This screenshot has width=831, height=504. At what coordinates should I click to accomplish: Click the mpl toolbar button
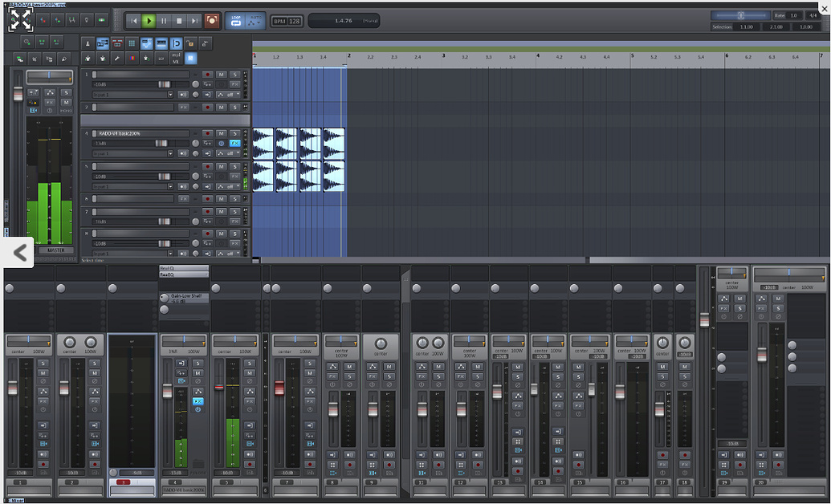pyautogui.click(x=176, y=59)
